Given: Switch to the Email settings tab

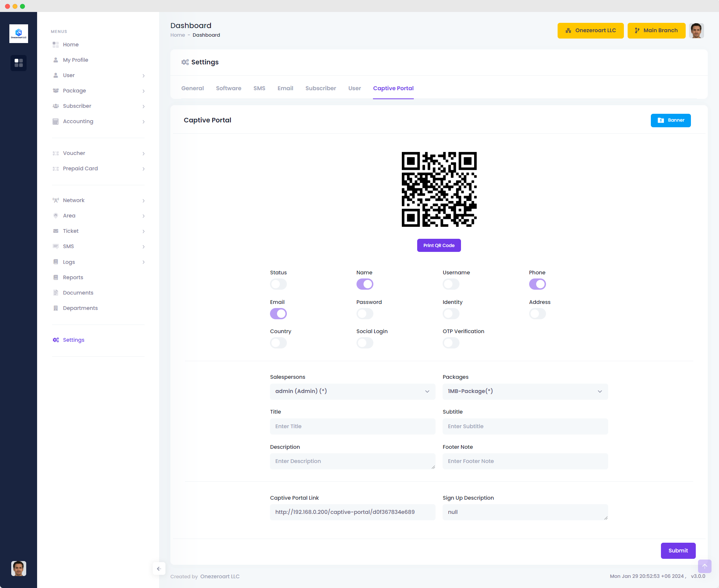Looking at the screenshot, I should point(285,88).
